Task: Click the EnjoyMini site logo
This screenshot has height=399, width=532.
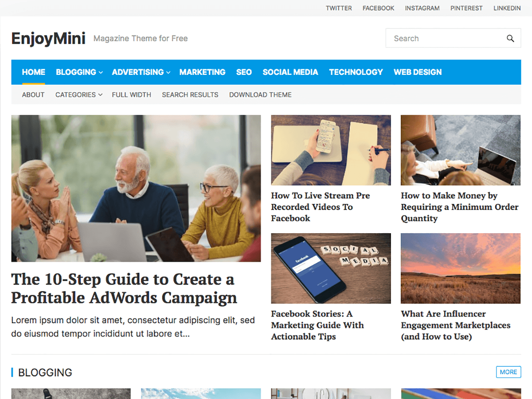Action: click(48, 39)
